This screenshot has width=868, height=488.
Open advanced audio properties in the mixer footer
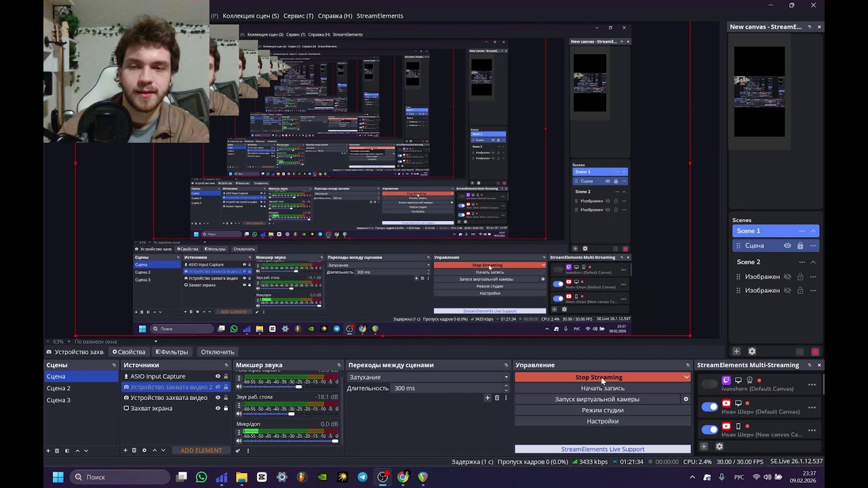click(x=238, y=451)
